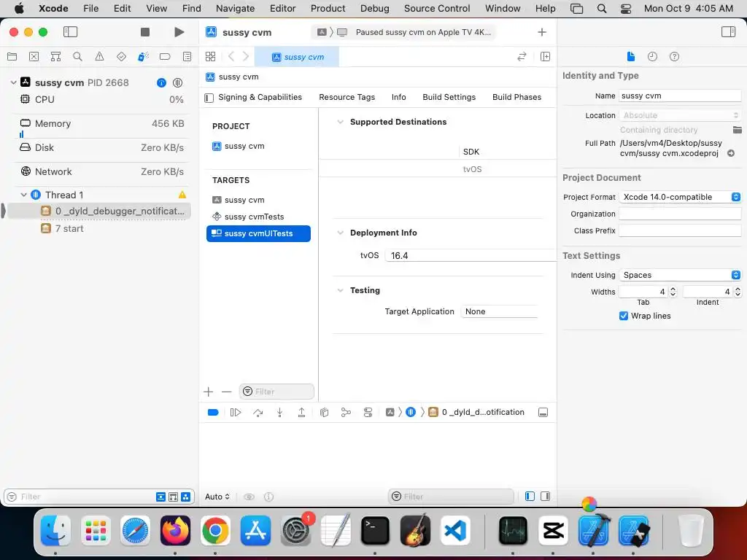Open Debug View Hierarchy
747x560 pixels.
[325, 413]
